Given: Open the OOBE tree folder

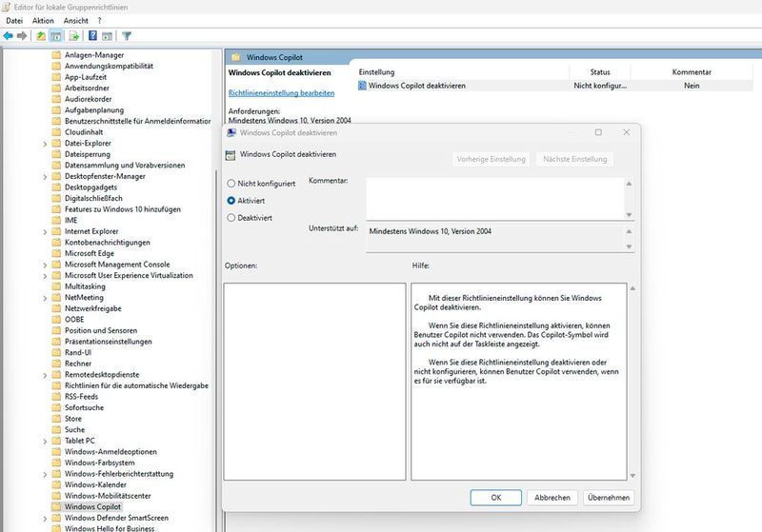Looking at the screenshot, I should click(74, 320).
